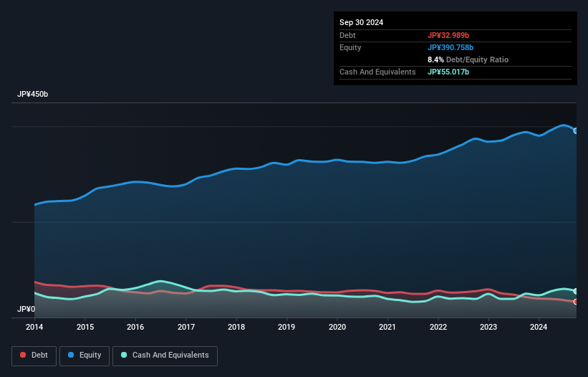Click the 2022 axis label
588x377 pixels.
(438, 327)
